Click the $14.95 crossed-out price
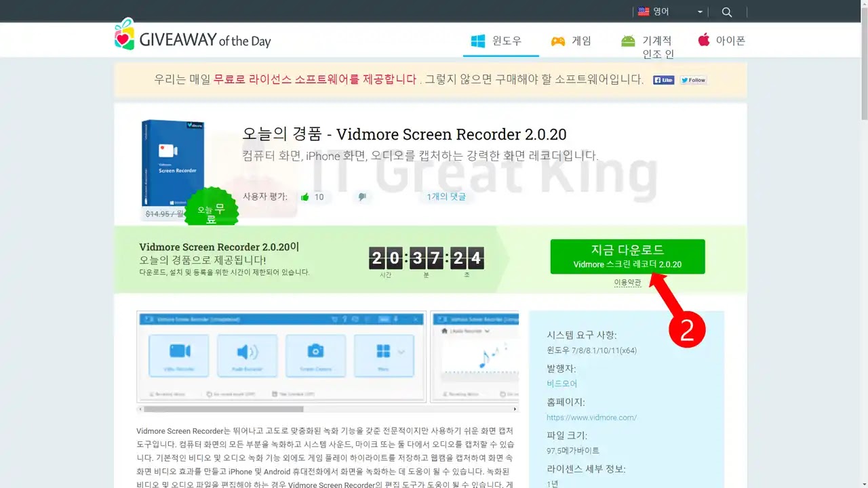 (x=163, y=213)
